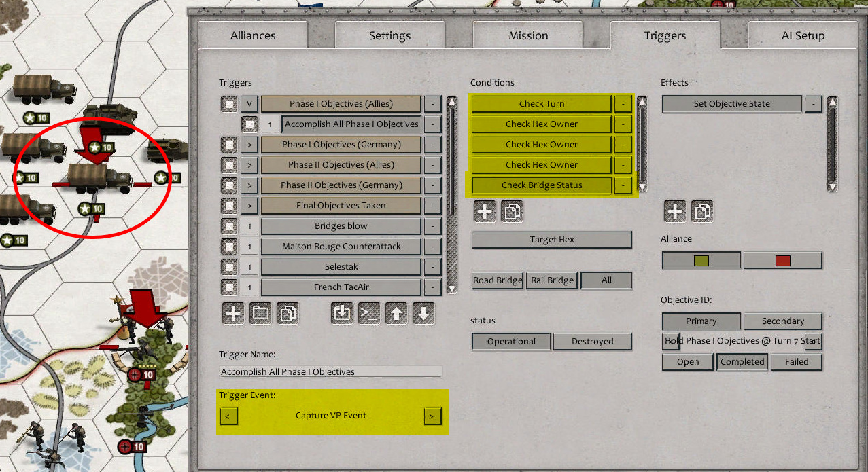Switch Trigger Event to the previous option

tap(229, 416)
